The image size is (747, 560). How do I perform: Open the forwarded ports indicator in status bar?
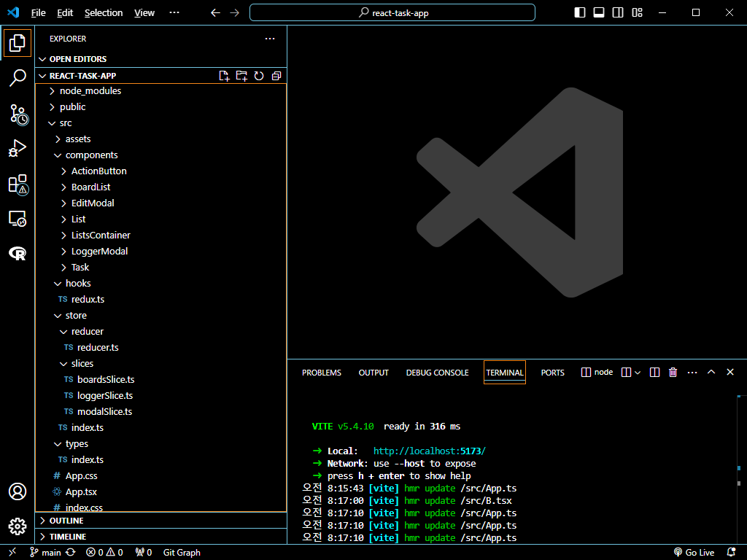(x=144, y=553)
